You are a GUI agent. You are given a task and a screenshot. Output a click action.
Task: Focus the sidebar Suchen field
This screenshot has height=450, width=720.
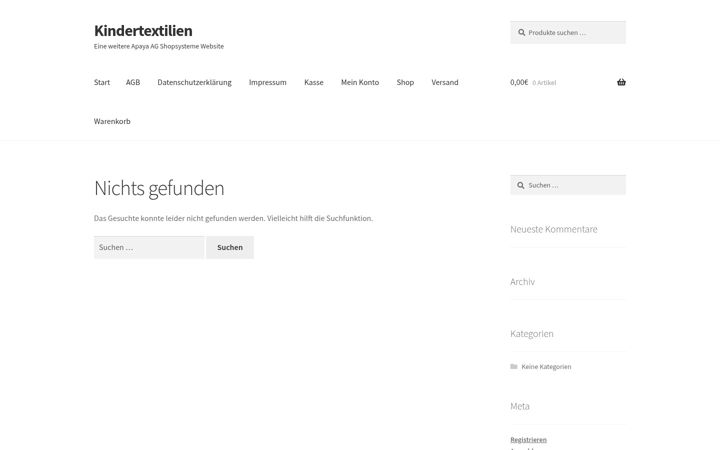click(x=568, y=185)
